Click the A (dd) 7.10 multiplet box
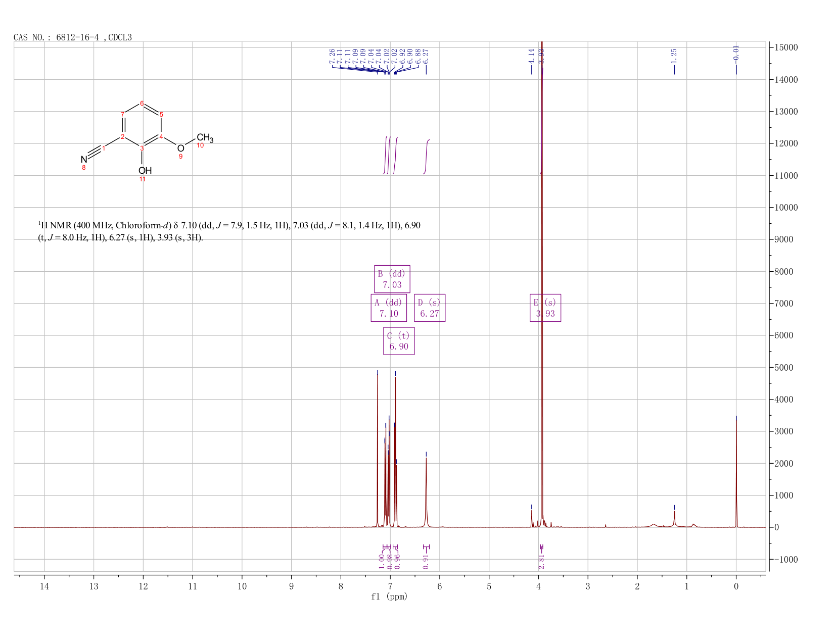Screen dimensions: 834x644 click(x=389, y=308)
